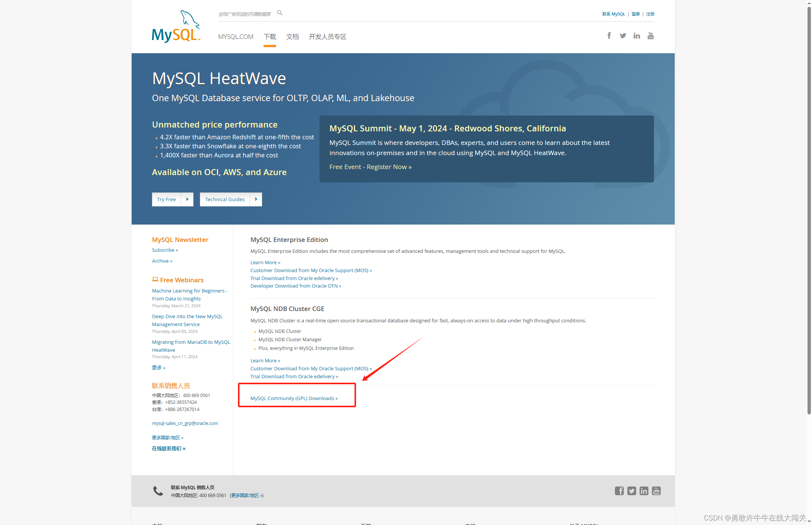
Task: Click the MySQL HeatWave banner title
Action: [219, 79]
